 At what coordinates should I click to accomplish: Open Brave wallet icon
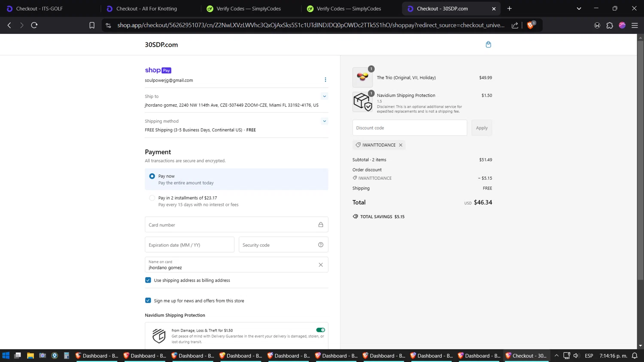point(597,25)
